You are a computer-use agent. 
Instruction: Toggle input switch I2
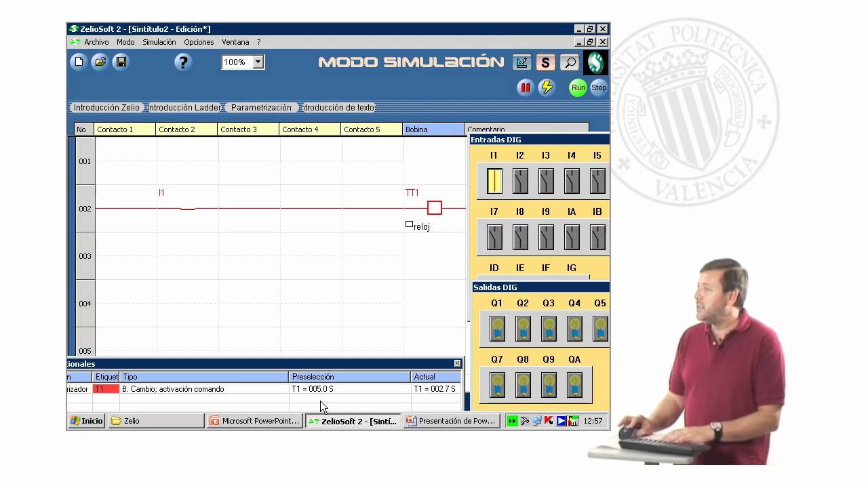pos(520,181)
